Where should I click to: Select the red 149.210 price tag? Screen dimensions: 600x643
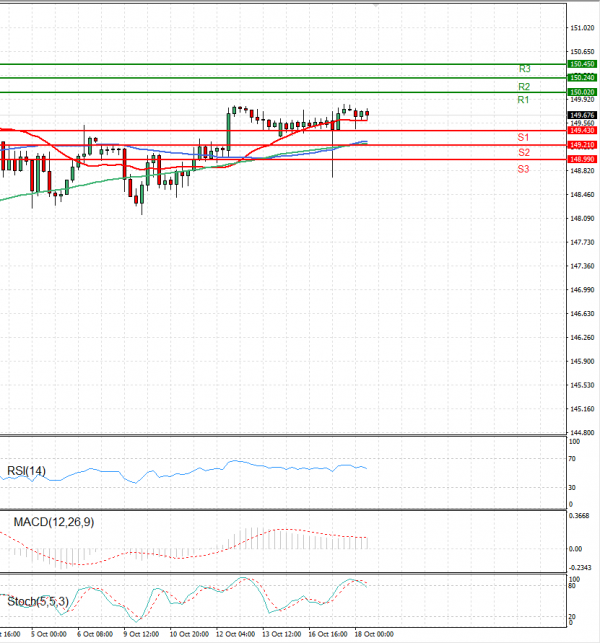(582, 145)
